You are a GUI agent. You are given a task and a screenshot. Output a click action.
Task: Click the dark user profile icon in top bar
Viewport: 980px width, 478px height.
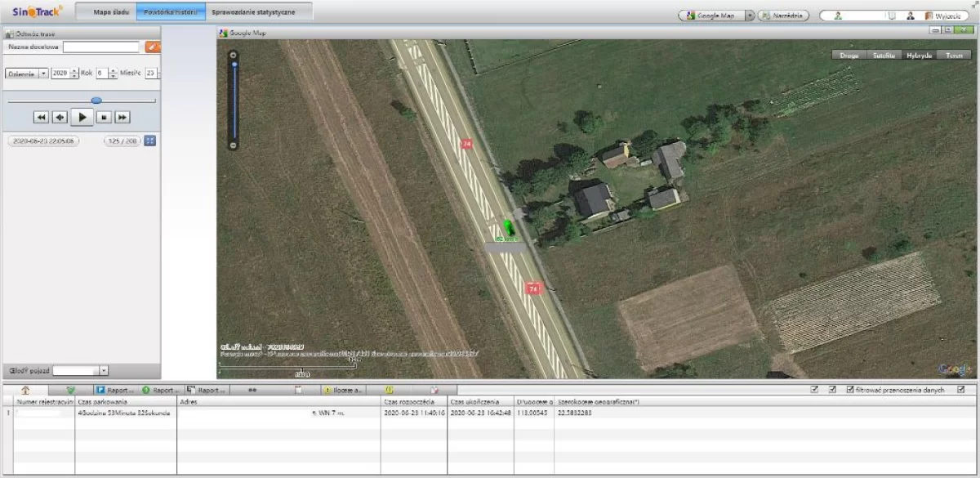[911, 16]
